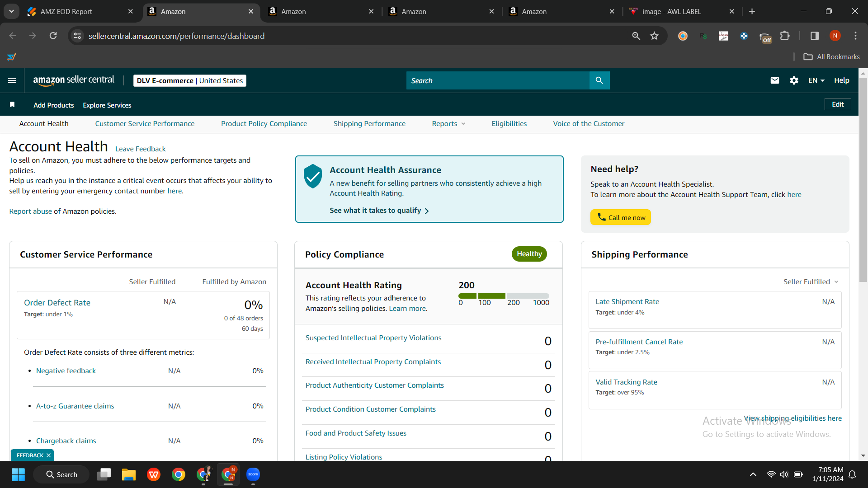The image size is (868, 488).
Task: Click the browser forward arrow
Action: point(33,36)
